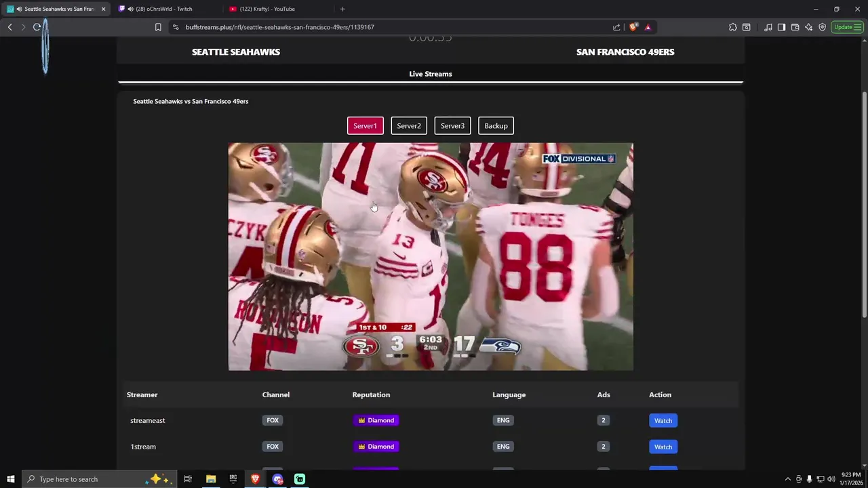The height and width of the screenshot is (488, 868).
Task: Switch to the Server3 stream
Action: pyautogui.click(x=452, y=125)
